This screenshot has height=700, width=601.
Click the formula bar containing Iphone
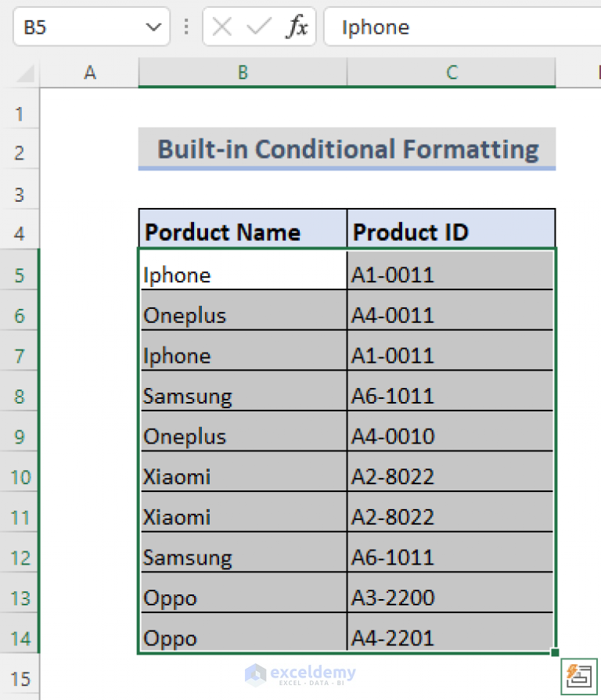(x=462, y=27)
